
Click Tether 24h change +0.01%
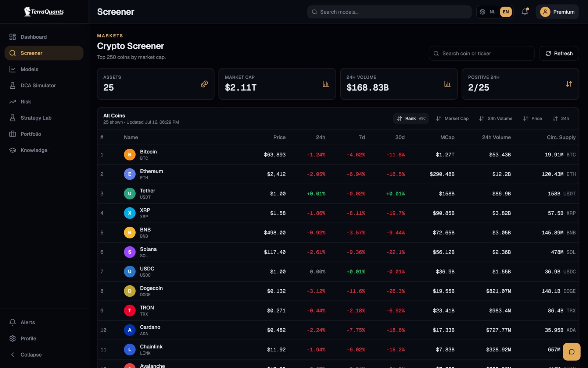click(x=316, y=194)
